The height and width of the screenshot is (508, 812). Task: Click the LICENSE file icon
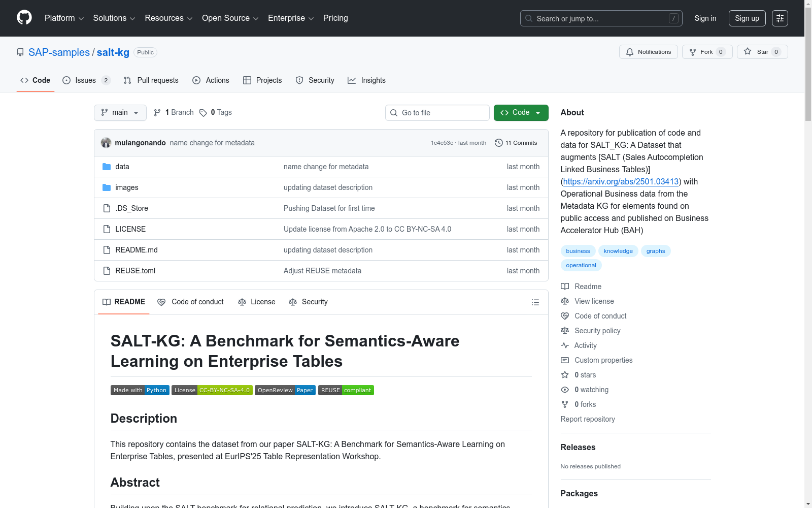pyautogui.click(x=107, y=229)
